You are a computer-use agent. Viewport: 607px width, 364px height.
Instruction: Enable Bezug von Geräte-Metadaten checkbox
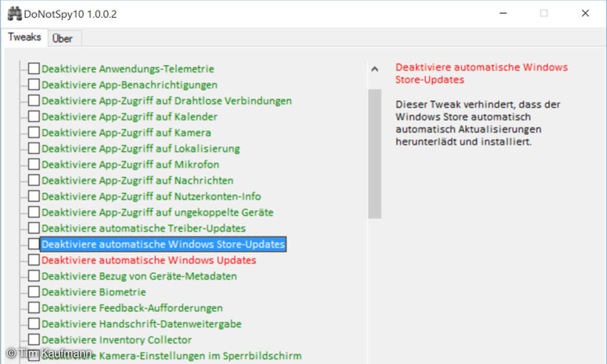(x=33, y=276)
